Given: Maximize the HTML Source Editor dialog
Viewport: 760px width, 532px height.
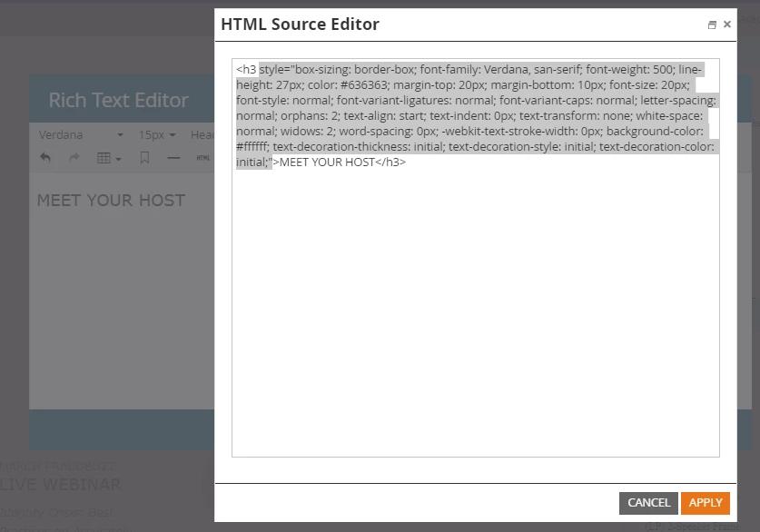Looking at the screenshot, I should pos(712,25).
